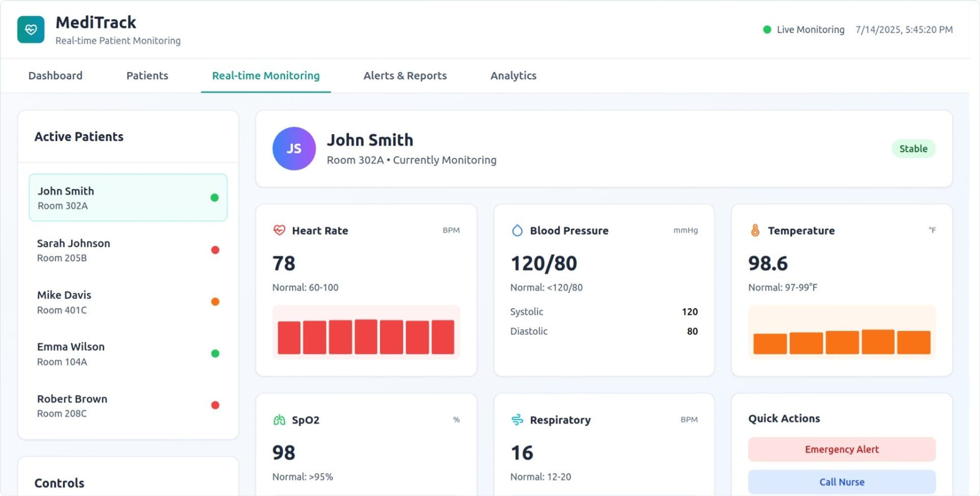Click the Normal: >95% text
This screenshot has width=980, height=496.
303,477
